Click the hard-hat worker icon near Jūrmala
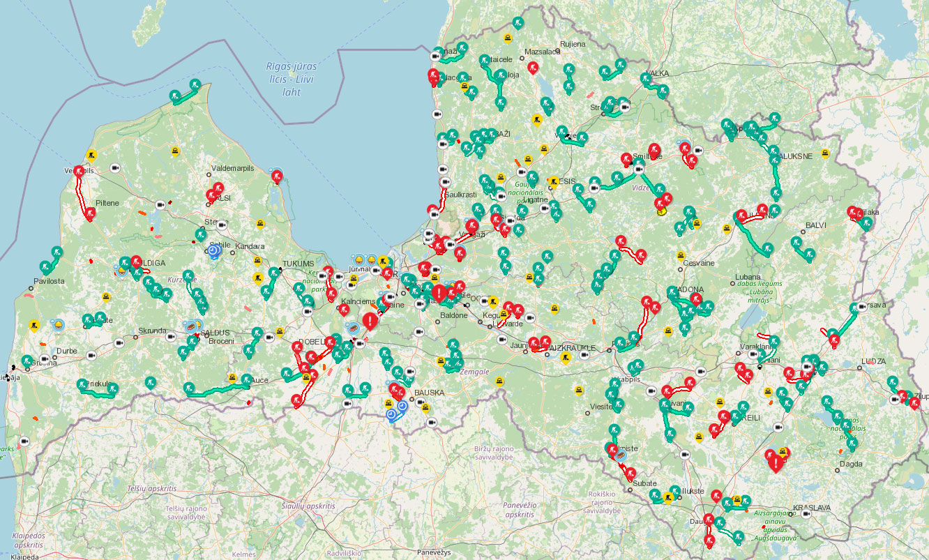The image size is (929, 560). pyautogui.click(x=358, y=260)
